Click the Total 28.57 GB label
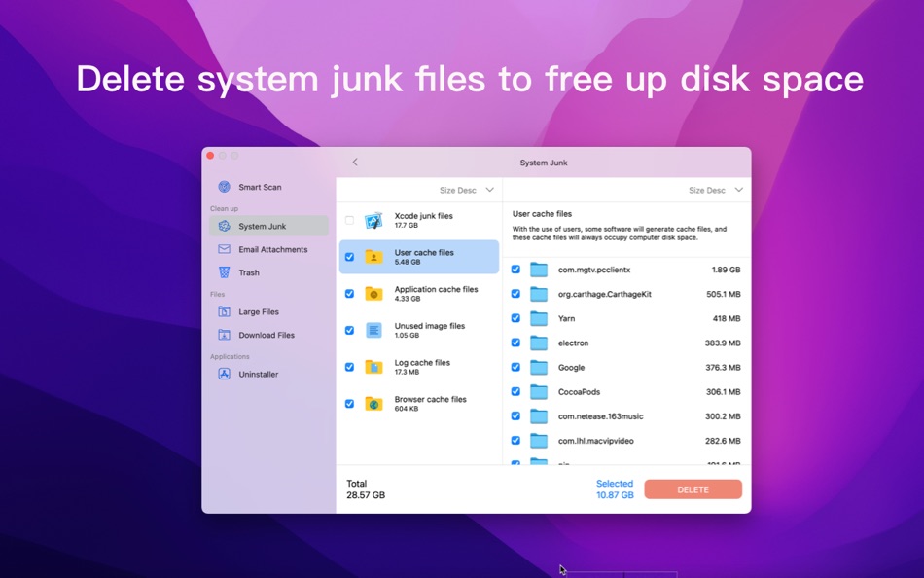This screenshot has height=578, width=924. tap(366, 488)
